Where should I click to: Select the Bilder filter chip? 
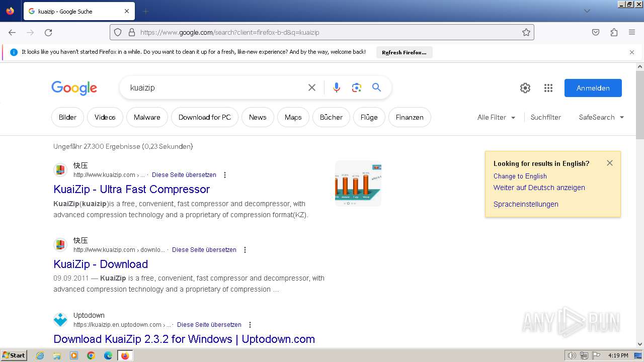pyautogui.click(x=67, y=117)
